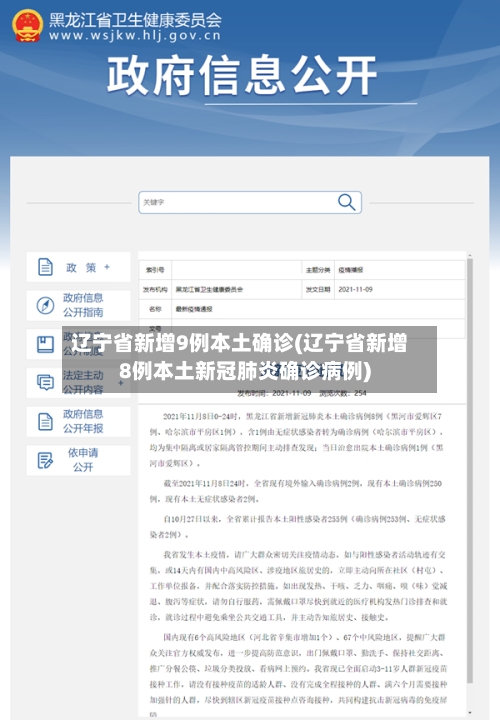Click the paragraph starting 我省发生本土疫情

pyautogui.click(x=298, y=586)
